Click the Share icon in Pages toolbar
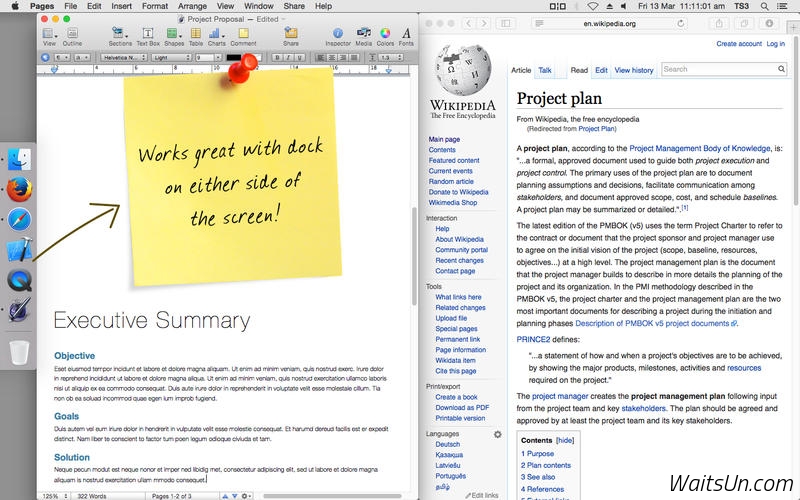The height and width of the screenshot is (500, 800). tap(291, 34)
